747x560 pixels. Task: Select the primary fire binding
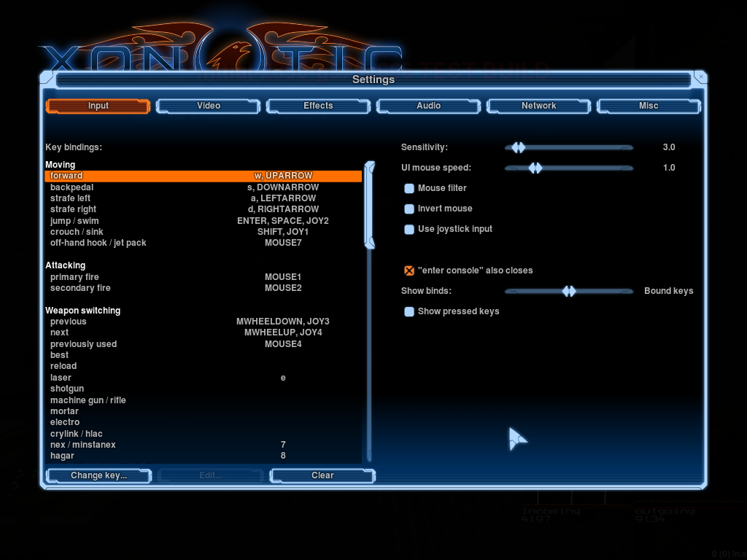click(204, 276)
